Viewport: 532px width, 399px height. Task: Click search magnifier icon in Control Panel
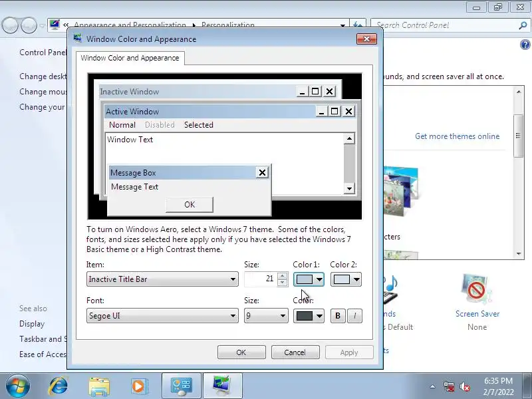tap(523, 25)
